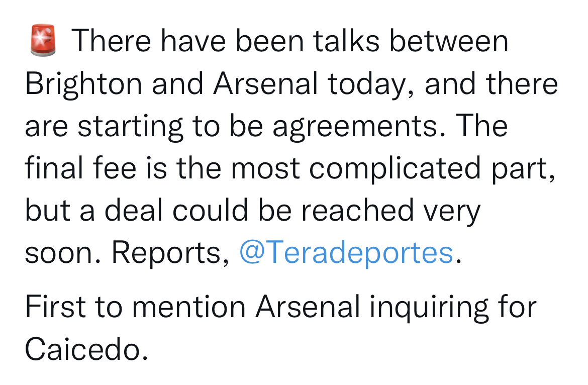Click the word "between" on the first line
Viewport: 588px width, 385px height.
coord(449,41)
